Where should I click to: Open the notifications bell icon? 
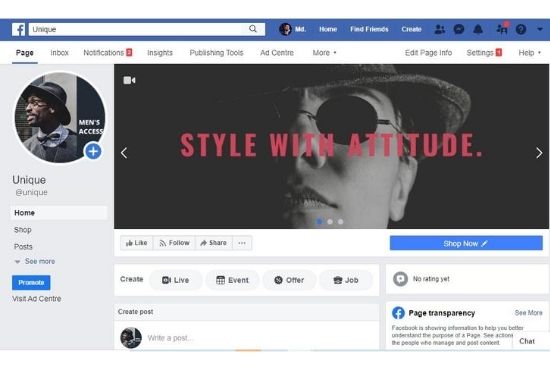pos(478,29)
